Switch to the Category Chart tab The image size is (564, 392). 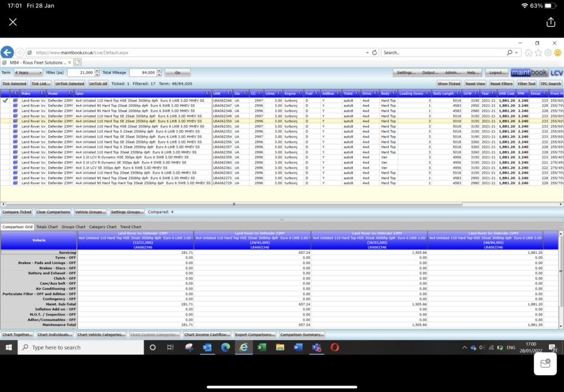click(103, 227)
